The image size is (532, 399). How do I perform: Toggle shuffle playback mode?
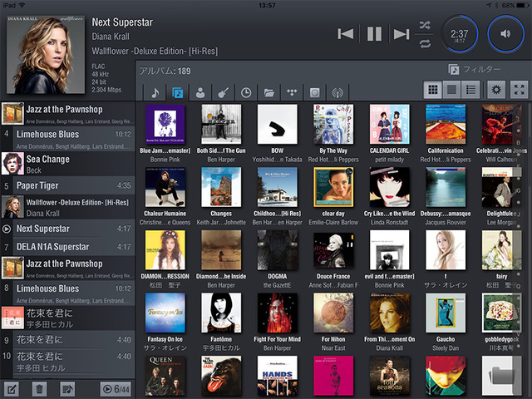[426, 25]
